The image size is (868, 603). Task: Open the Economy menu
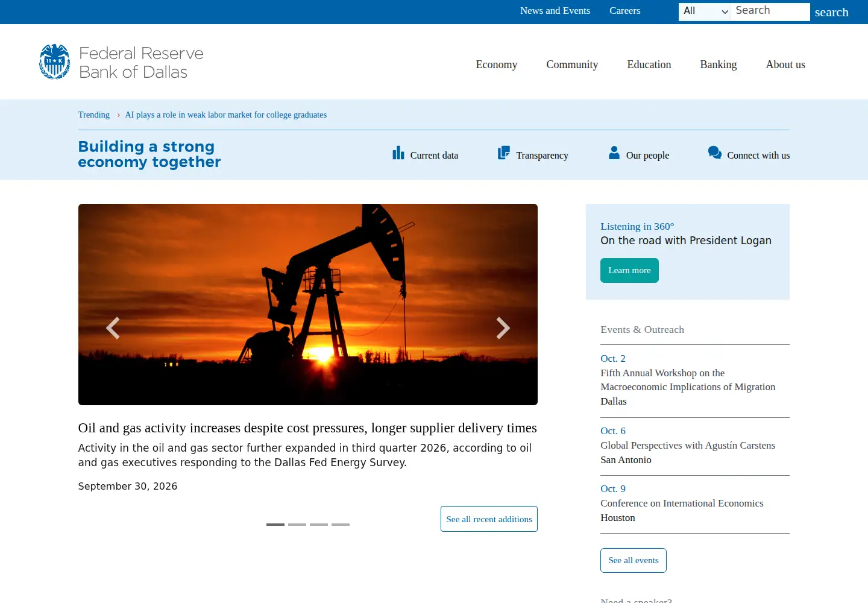(x=497, y=65)
